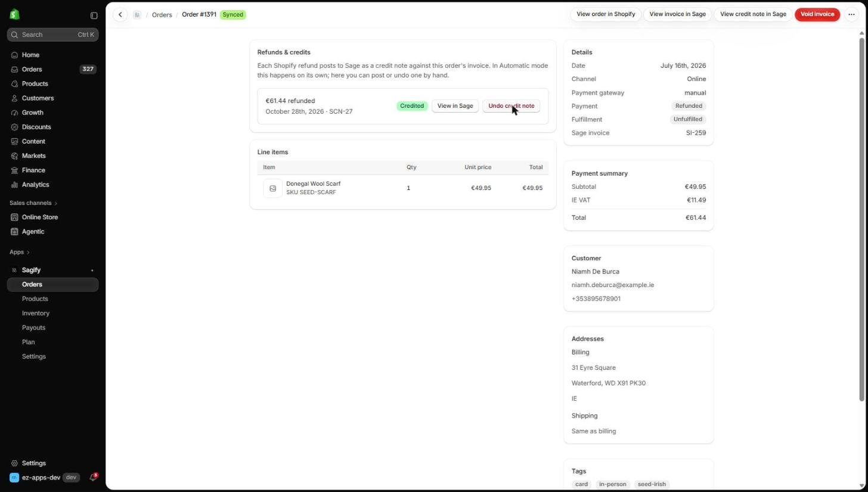Click customer email niamh.deburca@example.ie
The width and height of the screenshot is (868, 492).
click(612, 285)
